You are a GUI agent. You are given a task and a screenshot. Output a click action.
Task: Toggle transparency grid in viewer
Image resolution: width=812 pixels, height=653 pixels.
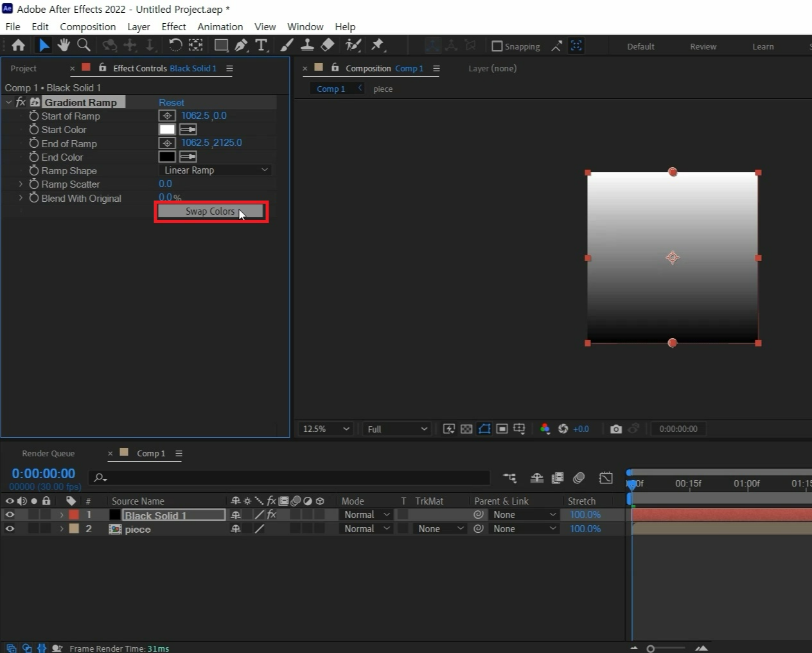[x=466, y=429]
